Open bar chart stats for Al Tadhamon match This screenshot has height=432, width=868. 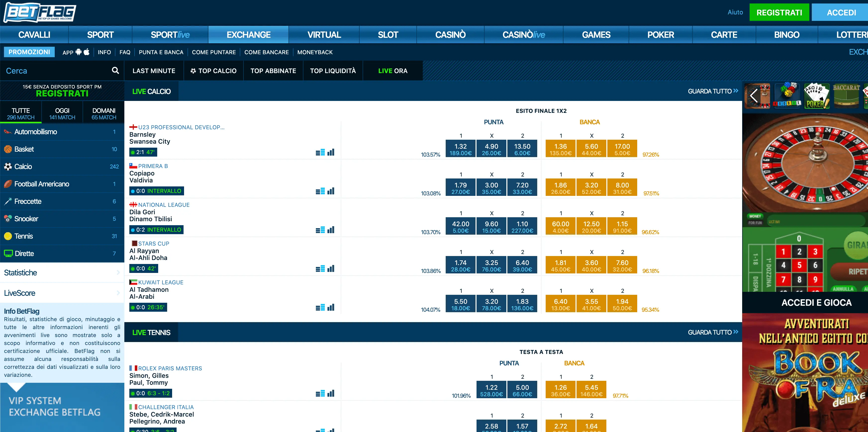(331, 307)
